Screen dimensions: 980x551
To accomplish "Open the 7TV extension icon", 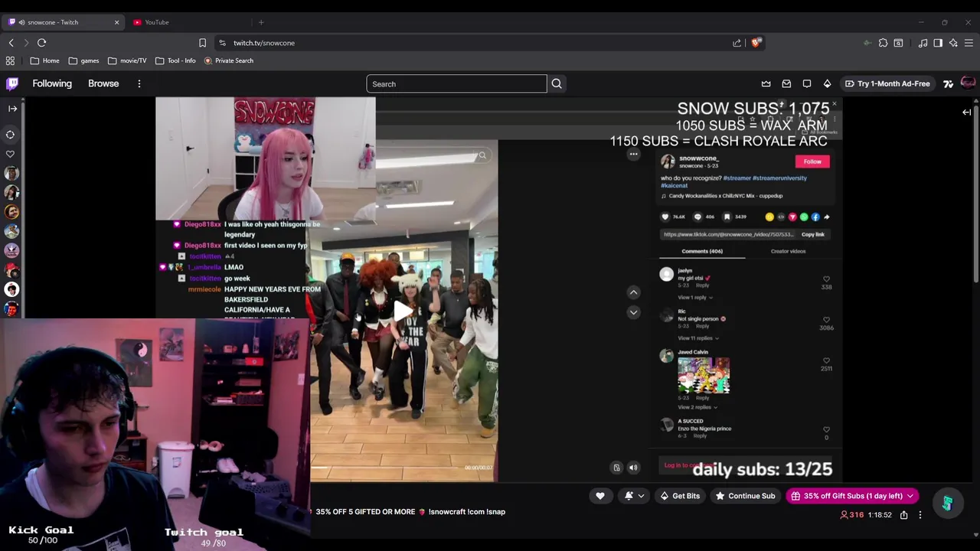I will [x=948, y=83].
